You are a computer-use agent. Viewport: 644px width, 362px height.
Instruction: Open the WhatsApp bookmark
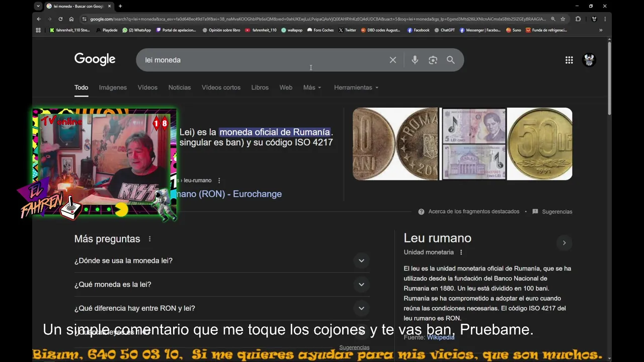pos(137,30)
